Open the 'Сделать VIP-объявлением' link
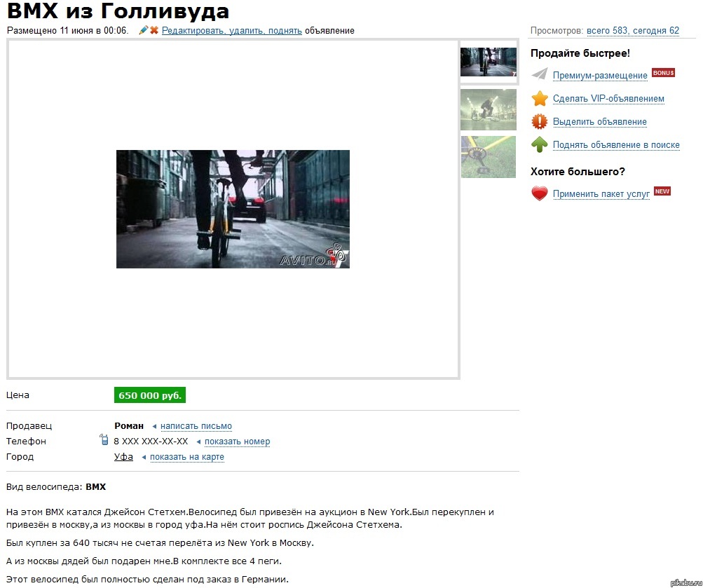This screenshot has width=703, height=588. [x=608, y=99]
